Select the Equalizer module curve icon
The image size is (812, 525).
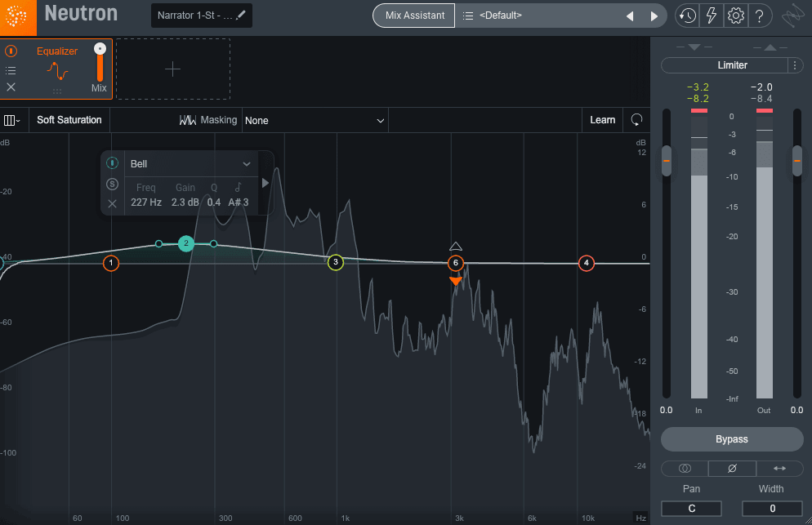coord(57,71)
